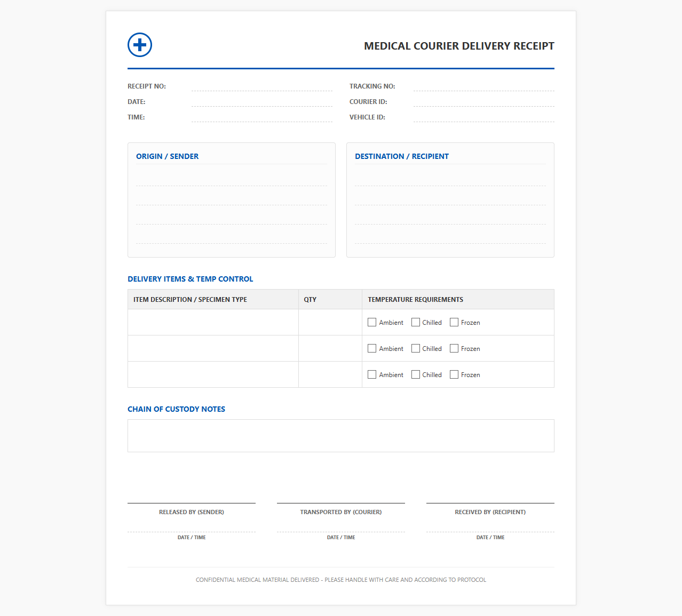Viewport: 682px width, 616px height.
Task: Click 'TEMPERATURE REQUIREMENTS' column header
Action: coord(416,300)
